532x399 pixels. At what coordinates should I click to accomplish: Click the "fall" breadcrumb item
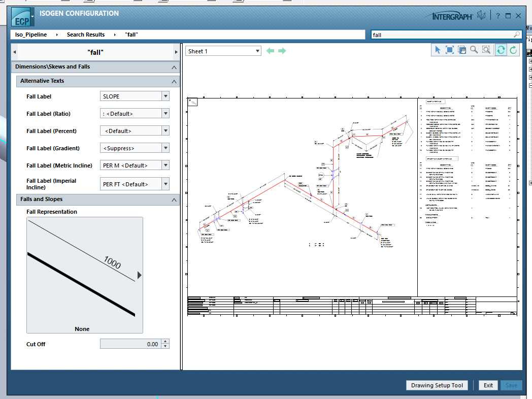131,35
